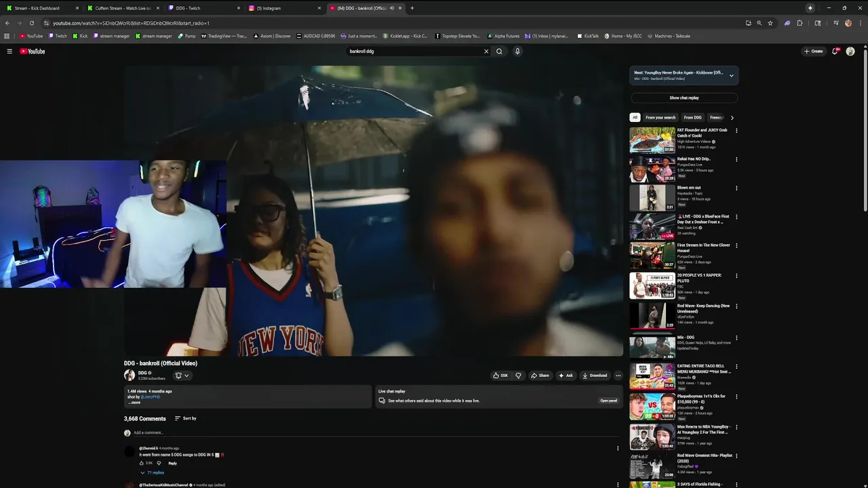The image size is (868, 488).
Task: Open the @JerryPHD link in description
Action: tap(150, 396)
